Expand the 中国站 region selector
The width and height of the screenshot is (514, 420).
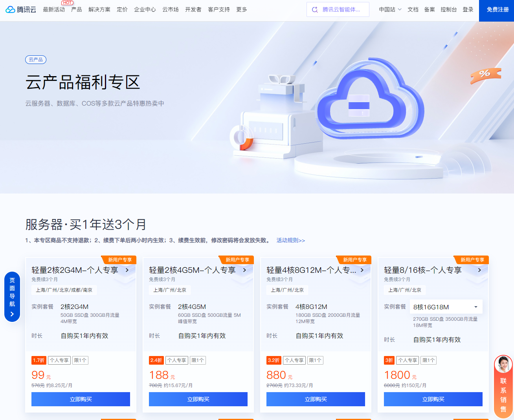tap(390, 9)
